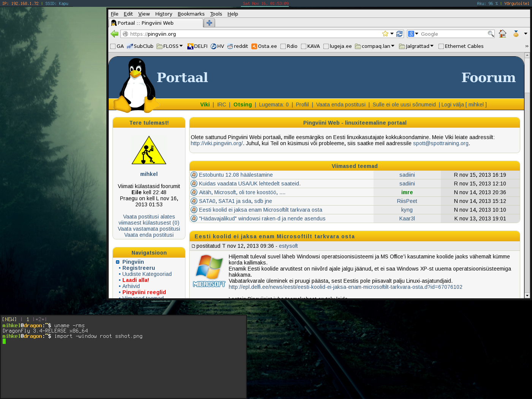Open the DELFI bookmark
This screenshot has height=399, width=532.
coord(197,46)
